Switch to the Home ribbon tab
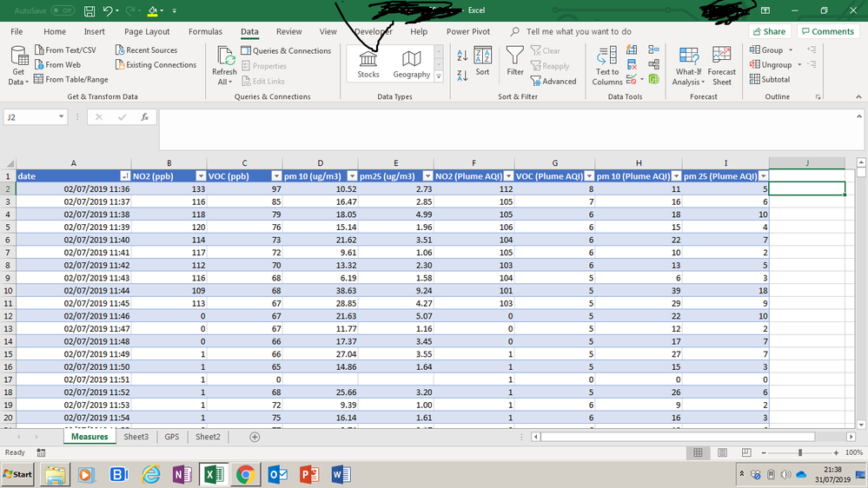Image resolution: width=868 pixels, height=488 pixels. [55, 31]
